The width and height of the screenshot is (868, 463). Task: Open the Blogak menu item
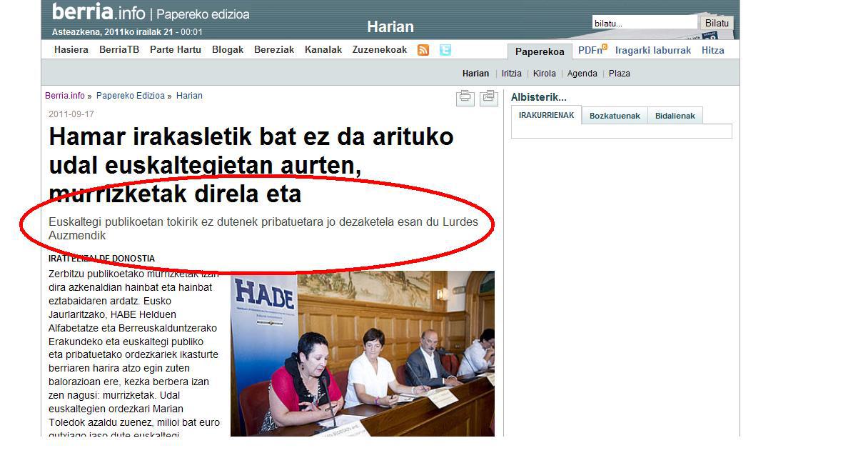(x=228, y=50)
